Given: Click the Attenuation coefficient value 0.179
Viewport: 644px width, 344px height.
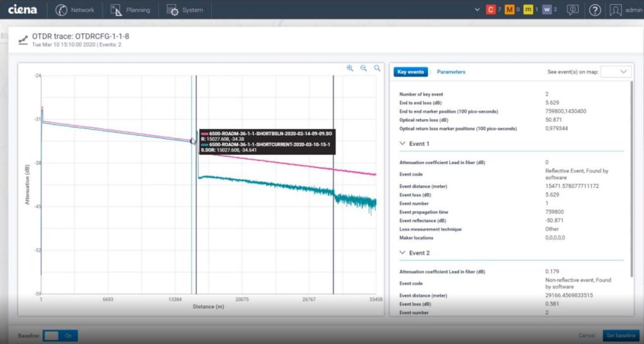Looking at the screenshot, I should [x=552, y=271].
